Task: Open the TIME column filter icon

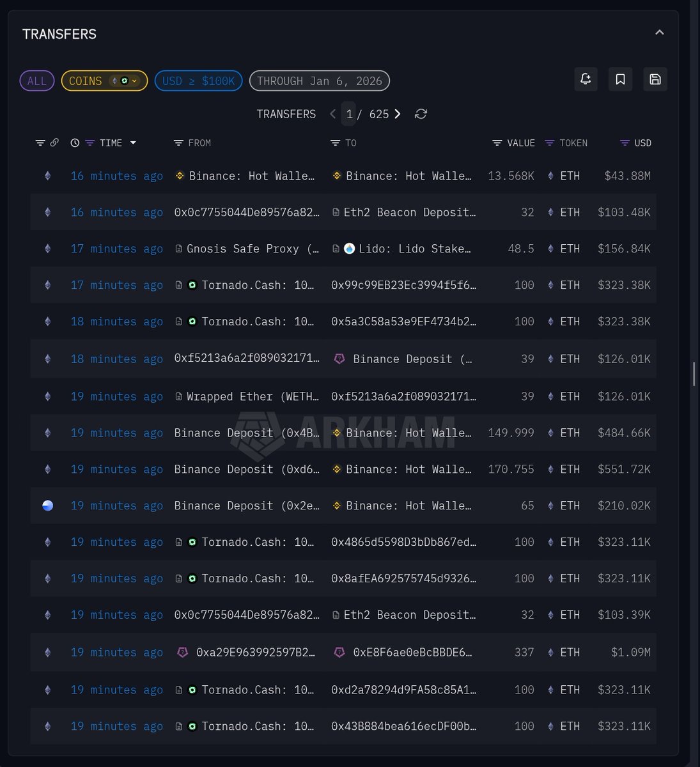Action: click(x=89, y=143)
